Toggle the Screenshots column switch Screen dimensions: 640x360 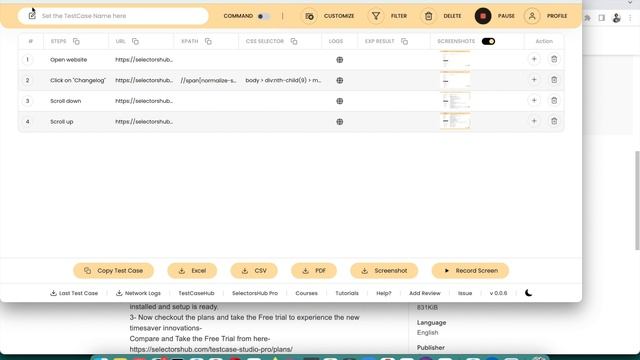(488, 41)
